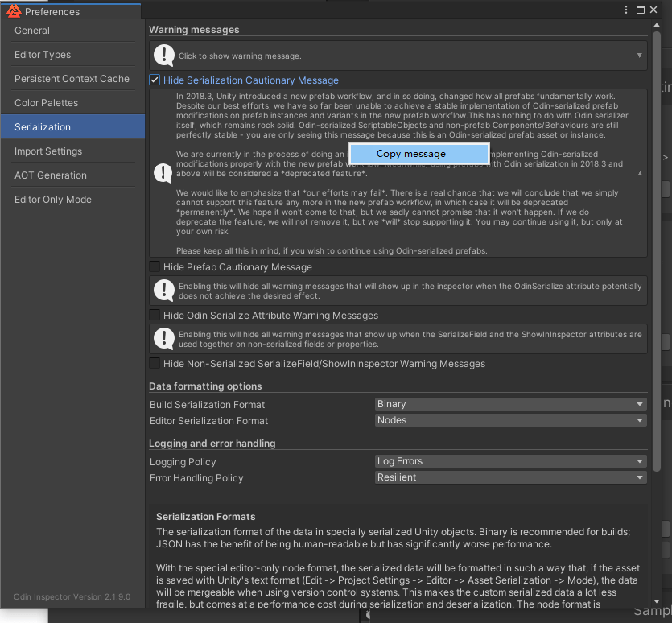Click the Odin Preferences logo icon
This screenshot has width=672, height=623.
tap(14, 11)
